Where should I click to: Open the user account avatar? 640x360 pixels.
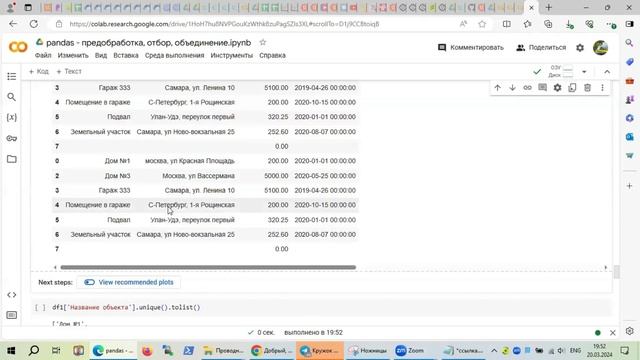[600, 48]
